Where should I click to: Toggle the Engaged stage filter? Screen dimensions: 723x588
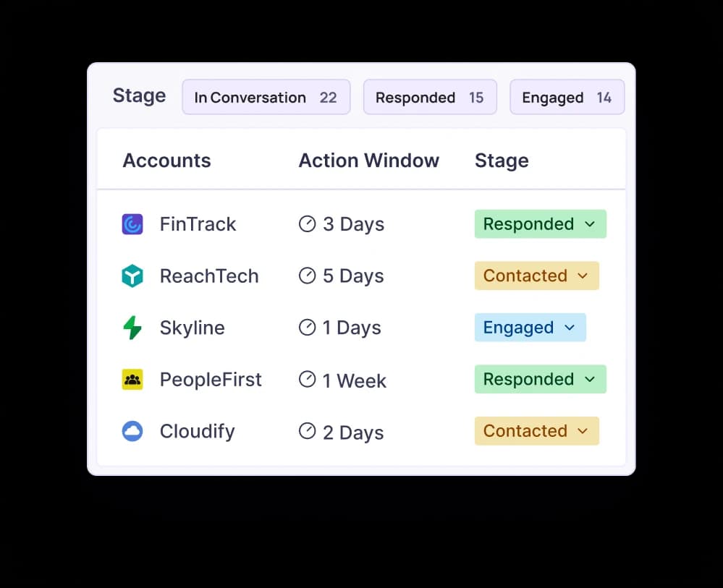(567, 96)
